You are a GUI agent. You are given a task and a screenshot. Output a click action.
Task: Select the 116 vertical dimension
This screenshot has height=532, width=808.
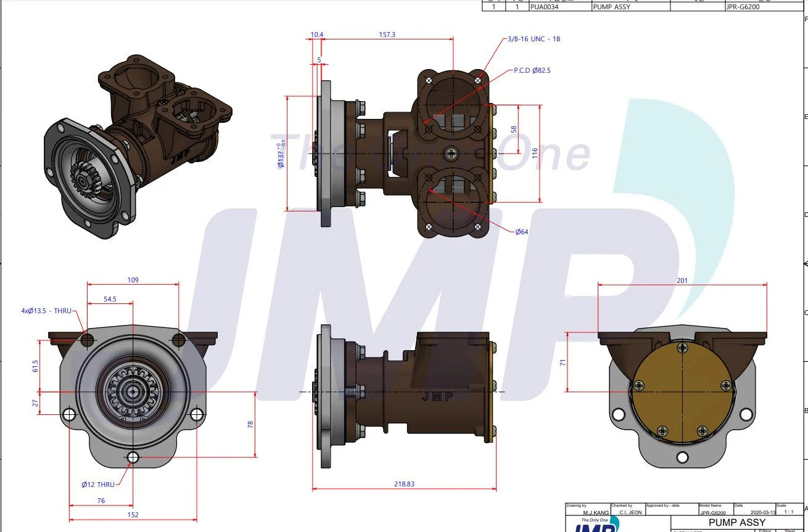click(535, 153)
